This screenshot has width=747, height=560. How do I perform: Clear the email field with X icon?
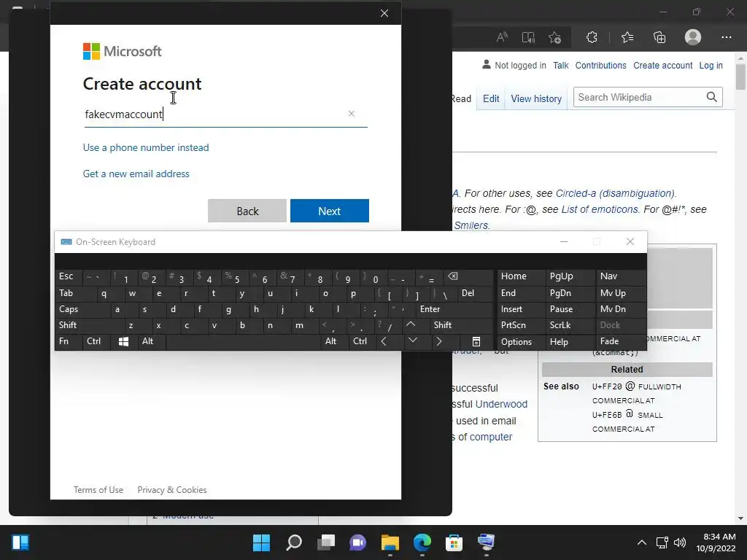pos(351,114)
